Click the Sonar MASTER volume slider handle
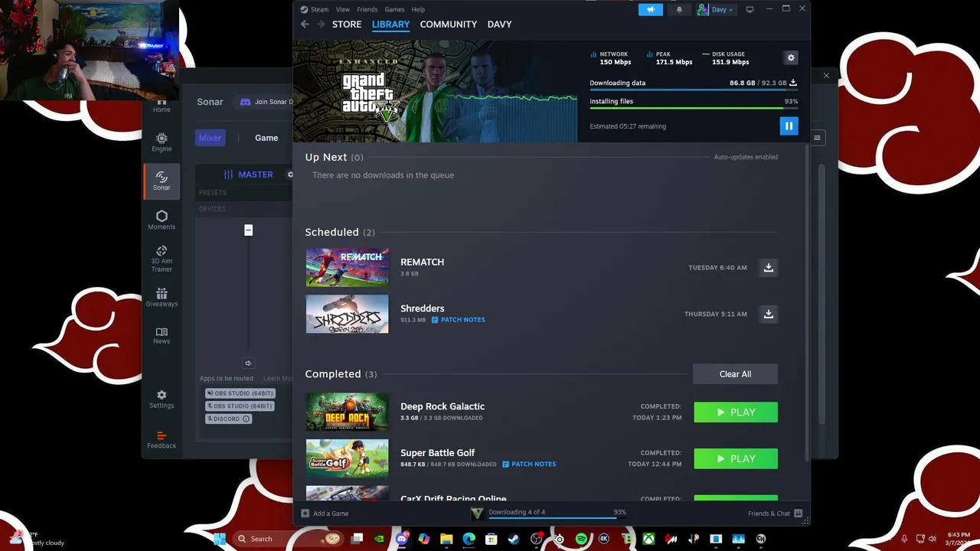980x551 pixels. 248,230
